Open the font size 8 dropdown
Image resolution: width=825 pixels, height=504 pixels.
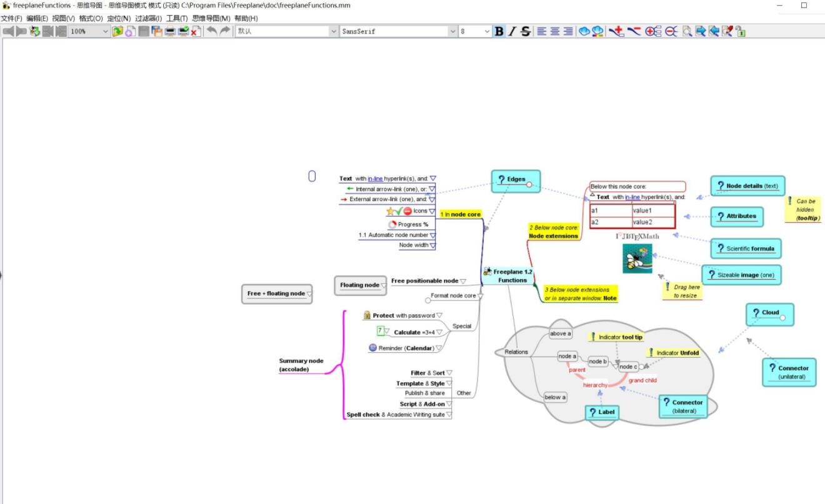487,31
